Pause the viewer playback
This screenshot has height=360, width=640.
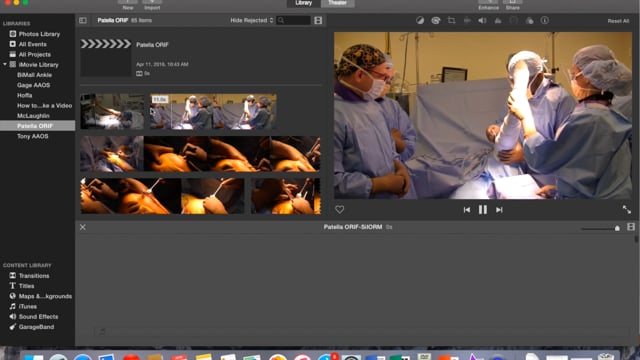pyautogui.click(x=483, y=210)
